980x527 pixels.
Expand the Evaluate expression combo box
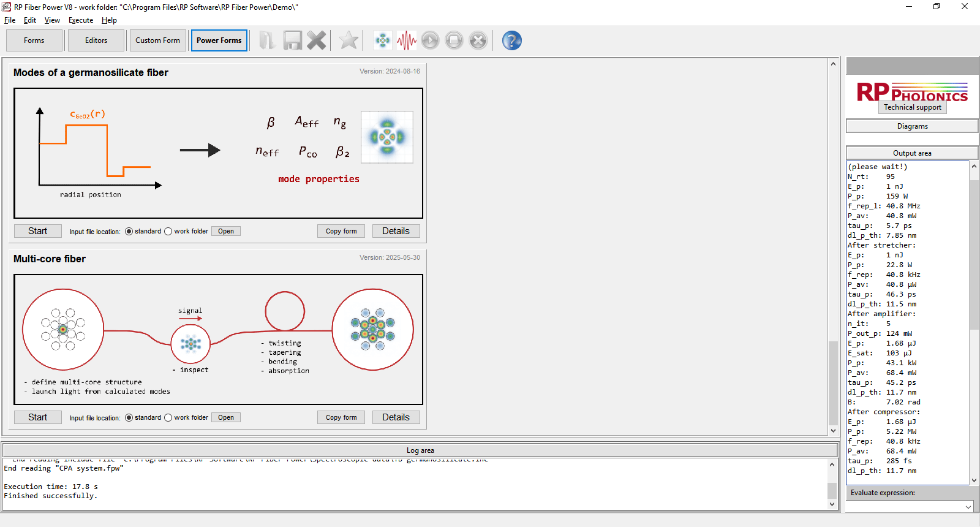tap(968, 507)
